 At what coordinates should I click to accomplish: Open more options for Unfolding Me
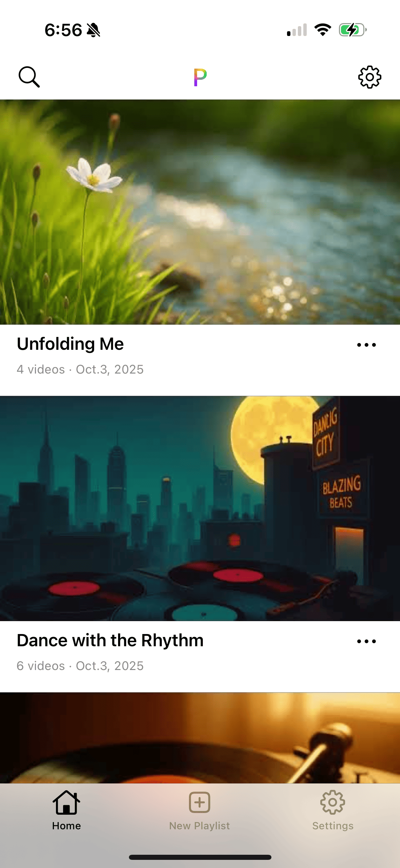pyautogui.click(x=366, y=345)
